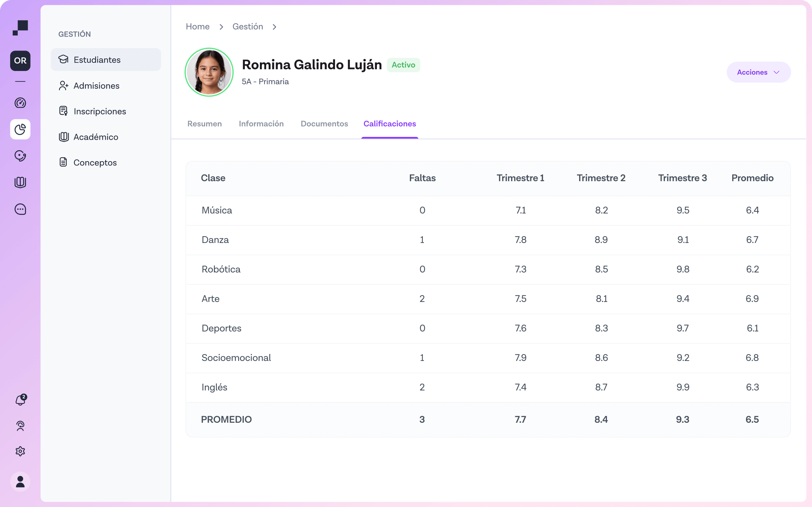
Task: Open the settings gear icon
Action: point(20,451)
